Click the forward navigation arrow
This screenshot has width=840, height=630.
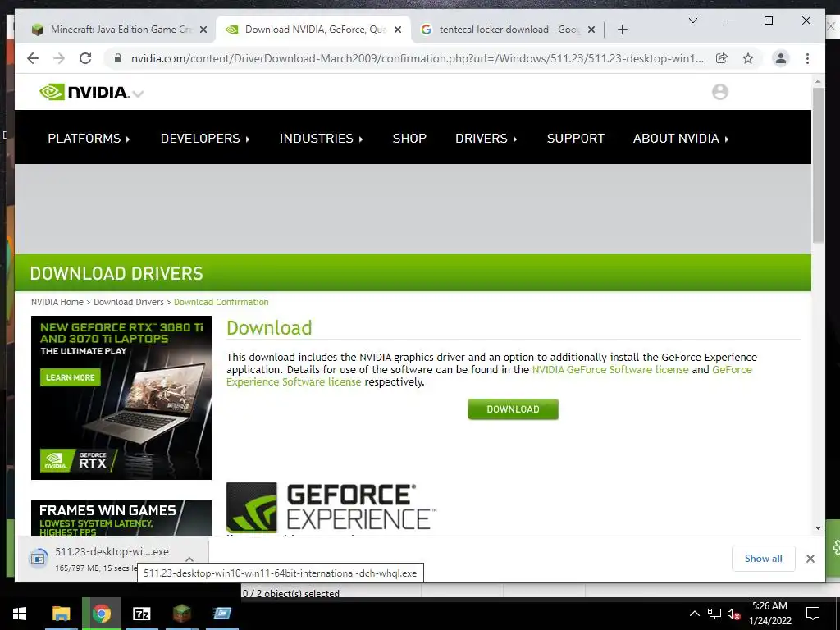[59, 58]
